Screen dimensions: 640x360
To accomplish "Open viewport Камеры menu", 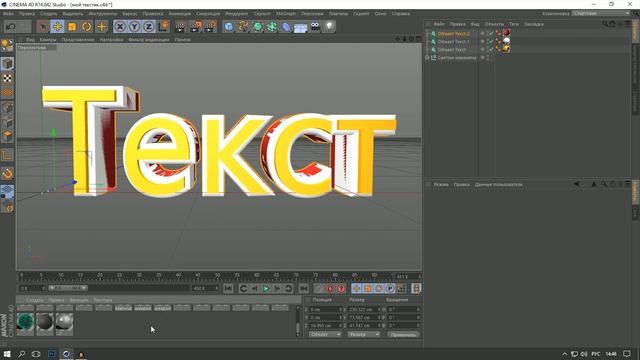I will tap(48, 40).
